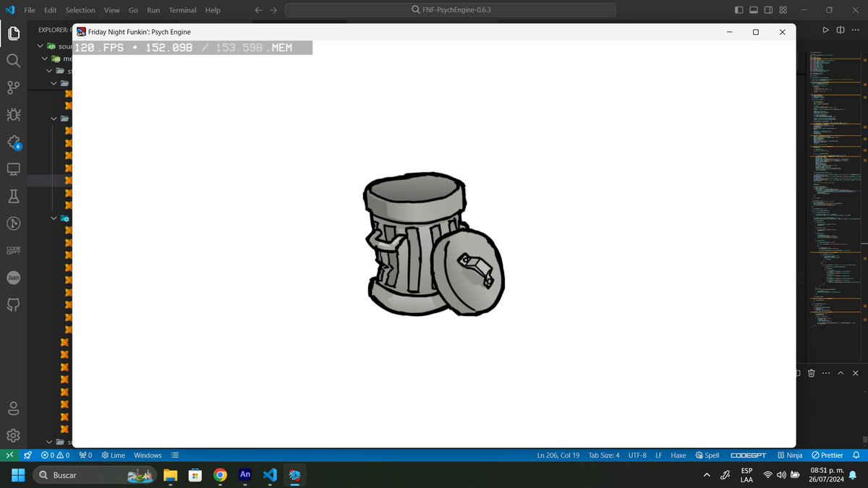Open Google Chrome from the taskbar

point(220,475)
